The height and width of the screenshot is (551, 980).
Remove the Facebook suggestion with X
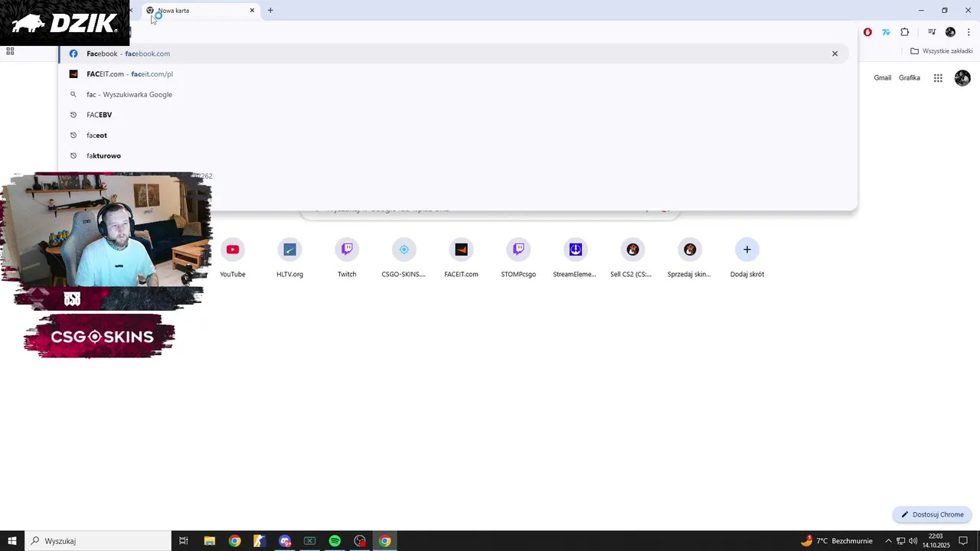pyautogui.click(x=835, y=54)
